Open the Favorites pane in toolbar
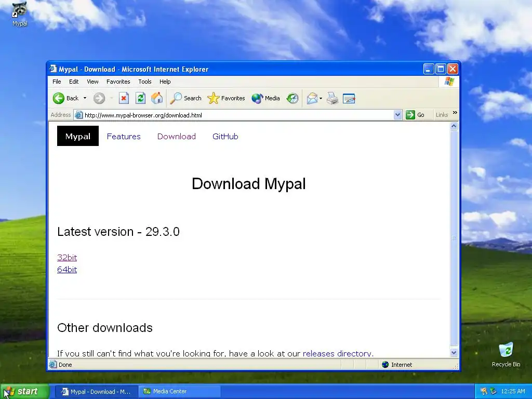 tap(226, 98)
